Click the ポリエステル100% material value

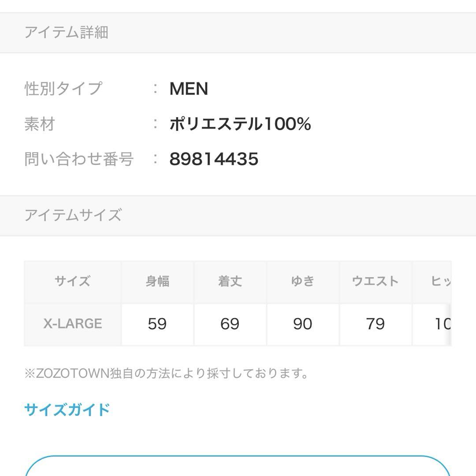point(240,124)
